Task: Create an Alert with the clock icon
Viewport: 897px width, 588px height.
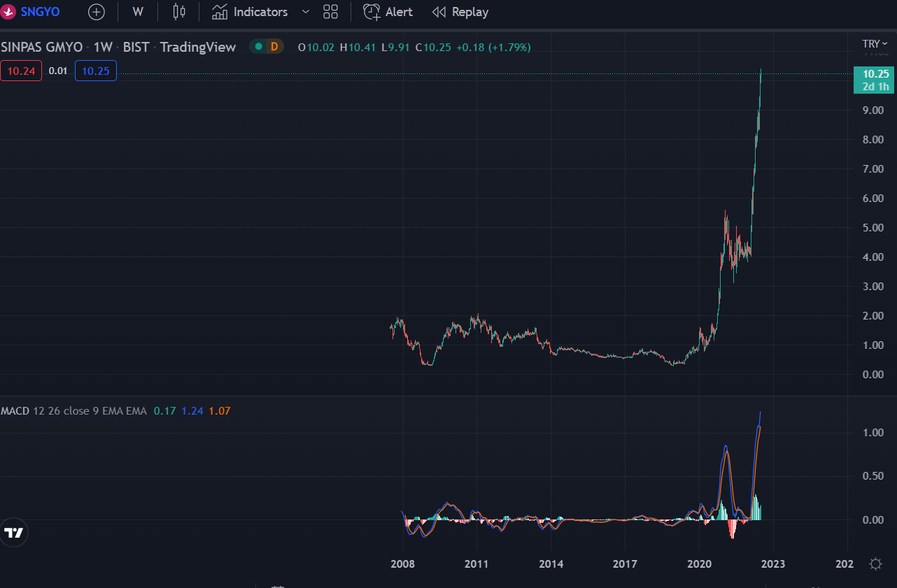Action: pos(388,12)
